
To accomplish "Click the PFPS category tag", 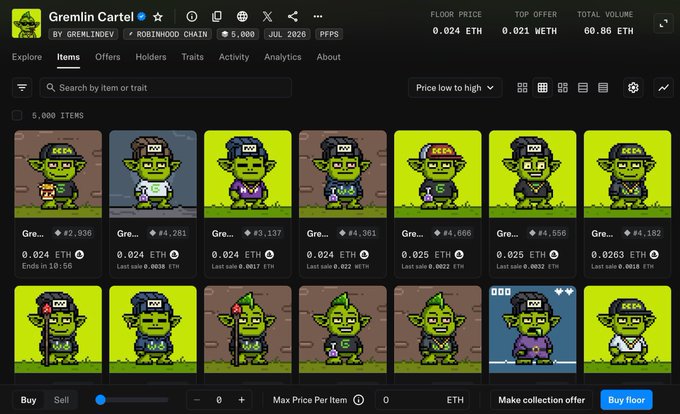I will pos(329,34).
